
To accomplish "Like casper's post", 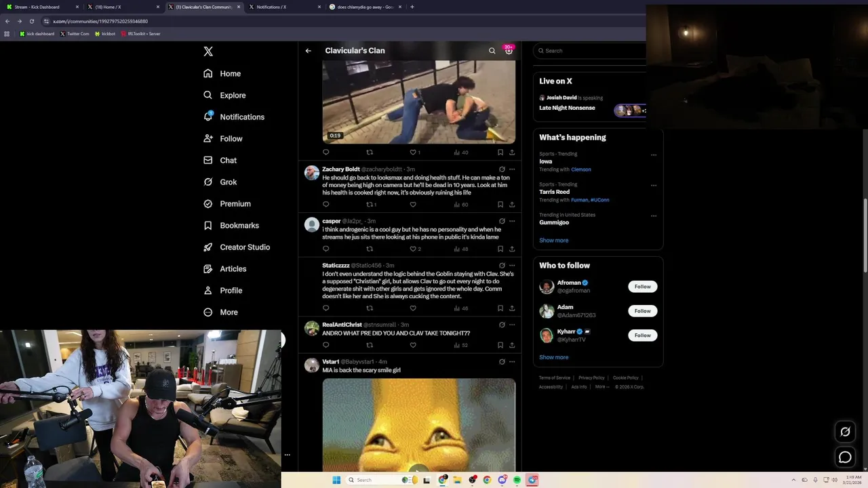I will click(x=413, y=249).
